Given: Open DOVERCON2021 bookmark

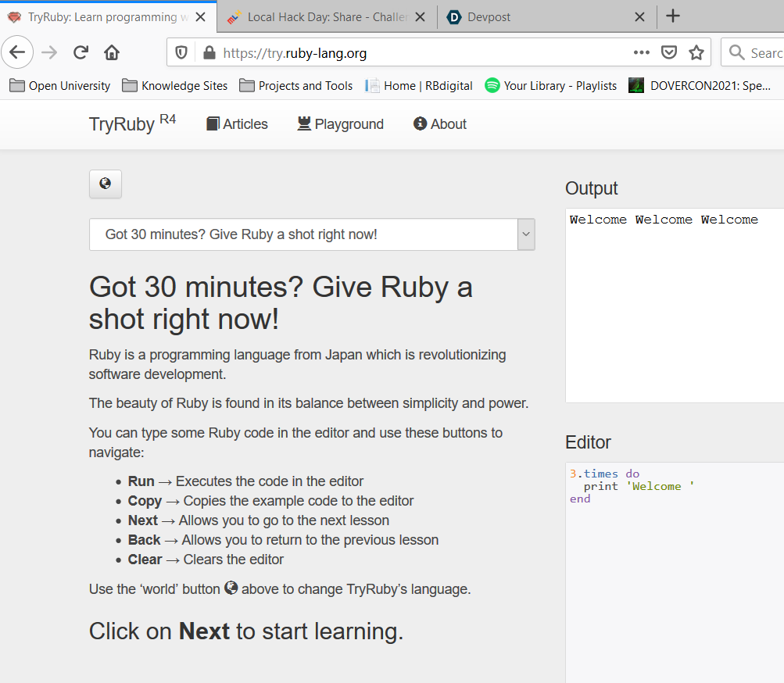Looking at the screenshot, I should [700, 85].
